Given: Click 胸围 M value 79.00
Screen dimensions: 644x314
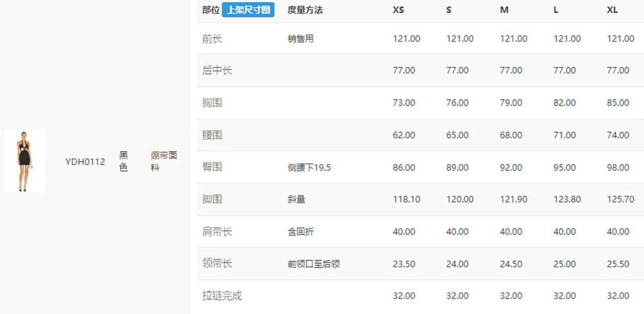Looking at the screenshot, I should [511, 102].
